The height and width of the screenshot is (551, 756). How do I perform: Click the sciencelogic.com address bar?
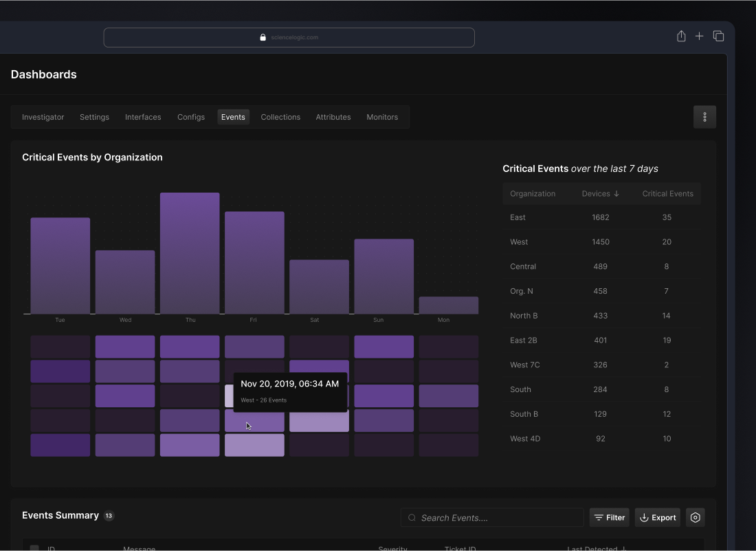(289, 38)
